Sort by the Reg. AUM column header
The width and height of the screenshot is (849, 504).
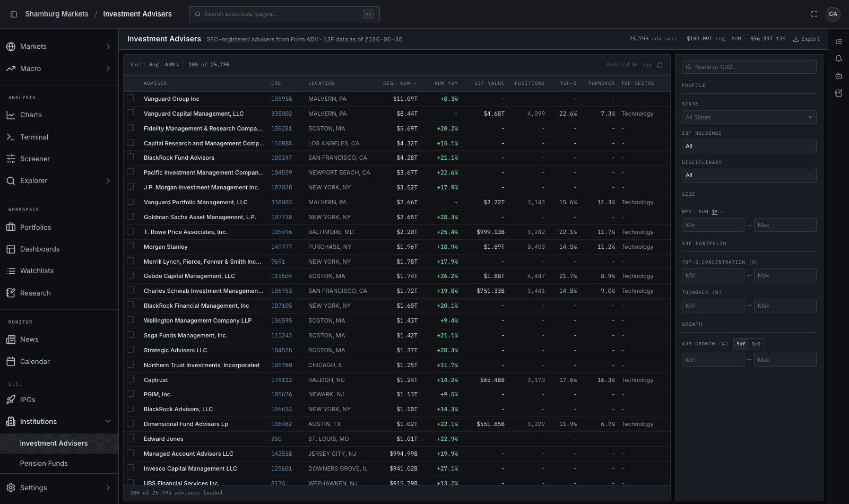tap(400, 83)
